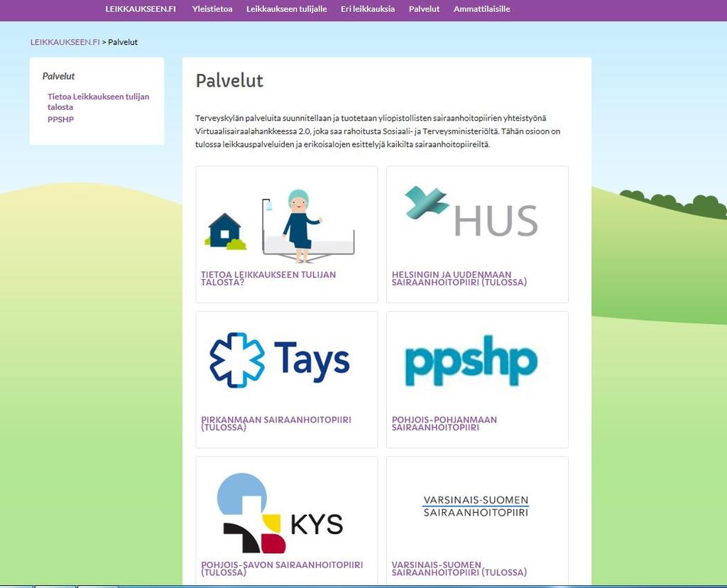
Task: Open Pohjois-Pohjanmaan sairaanhoitopiiri card link
Action: (444, 423)
